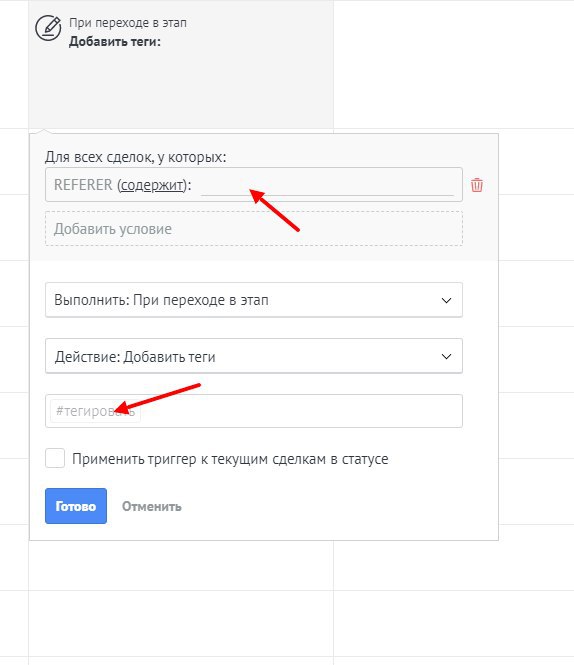Change the 'содержит' condition operator

tap(152, 185)
